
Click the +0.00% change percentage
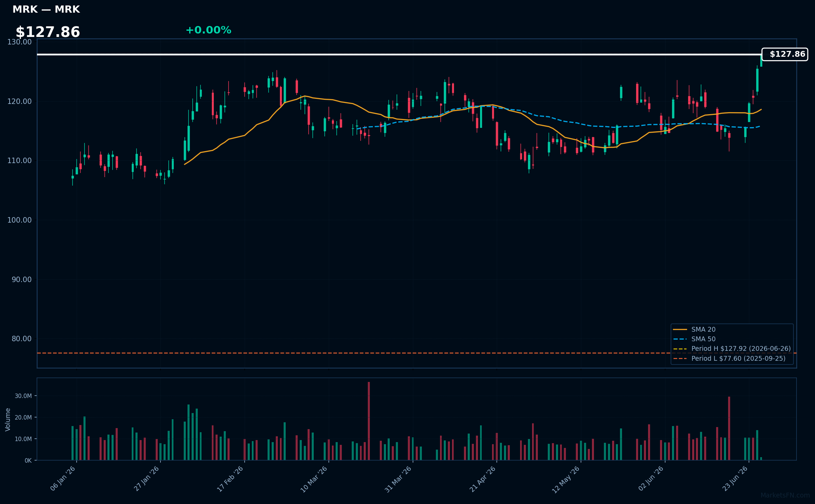[208, 30]
